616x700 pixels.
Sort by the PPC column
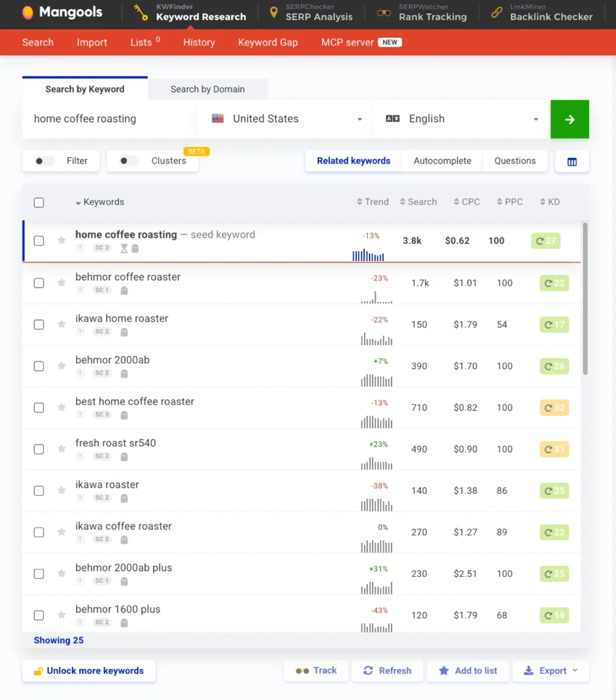tap(510, 202)
